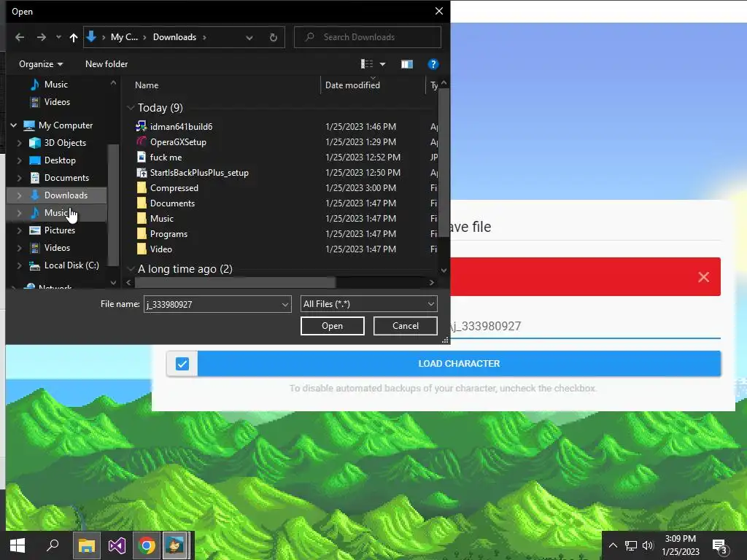This screenshot has height=560, width=747.
Task: Expand the address bar history dropdown
Action: [249, 37]
